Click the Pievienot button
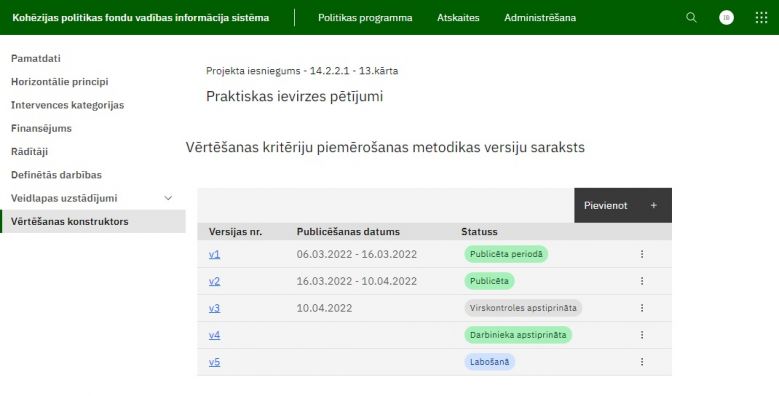 623,205
